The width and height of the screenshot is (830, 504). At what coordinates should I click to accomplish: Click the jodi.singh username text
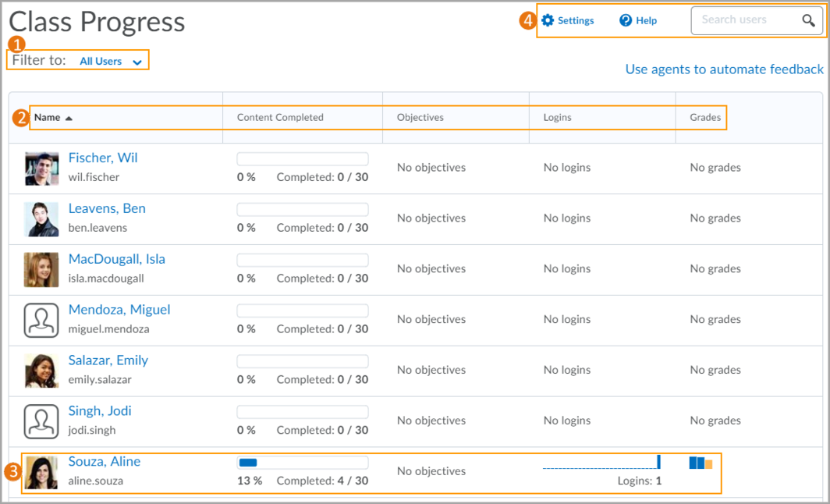tap(92, 431)
